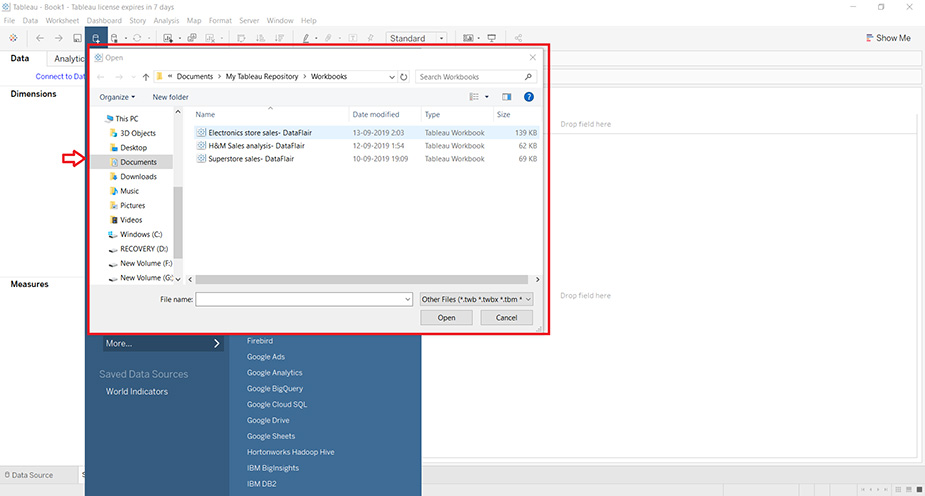Screen dimensions: 925x496
Task: Click the Redo arrow in Tableau toolbar
Action: pos(58,38)
